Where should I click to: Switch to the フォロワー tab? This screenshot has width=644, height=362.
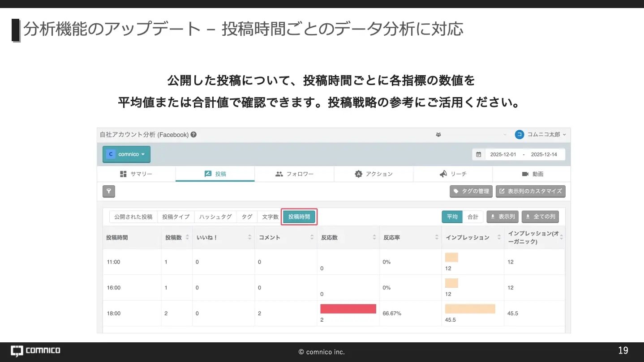pyautogui.click(x=294, y=174)
